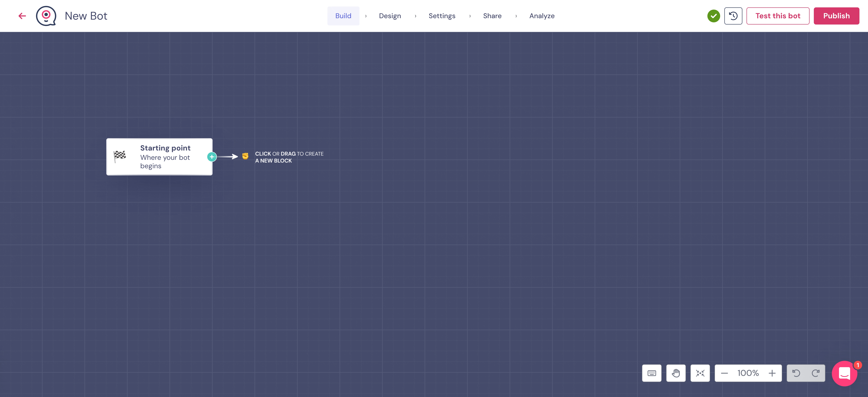The height and width of the screenshot is (397, 868).
Task: Rename the bot titled New Bot
Action: 86,16
